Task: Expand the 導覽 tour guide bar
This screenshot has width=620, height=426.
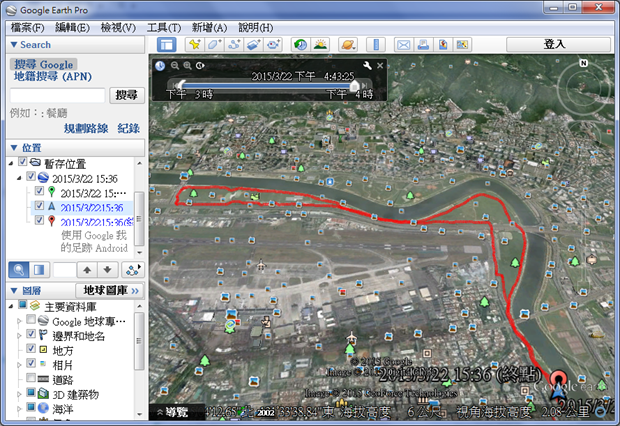Action: click(172, 413)
